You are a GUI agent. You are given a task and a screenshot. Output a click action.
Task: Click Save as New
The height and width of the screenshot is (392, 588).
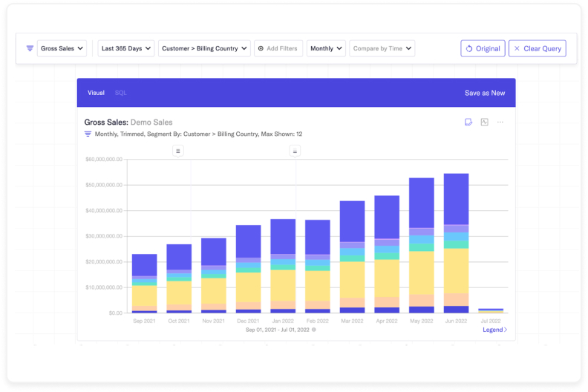tap(484, 93)
